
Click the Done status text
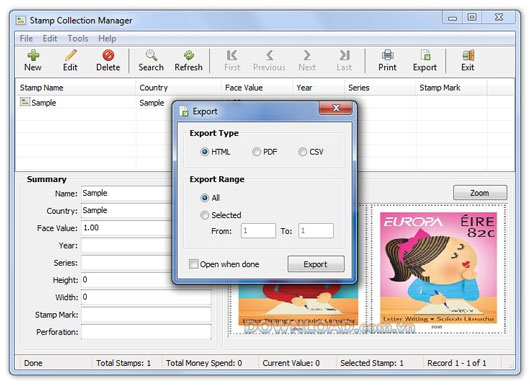pos(33,363)
